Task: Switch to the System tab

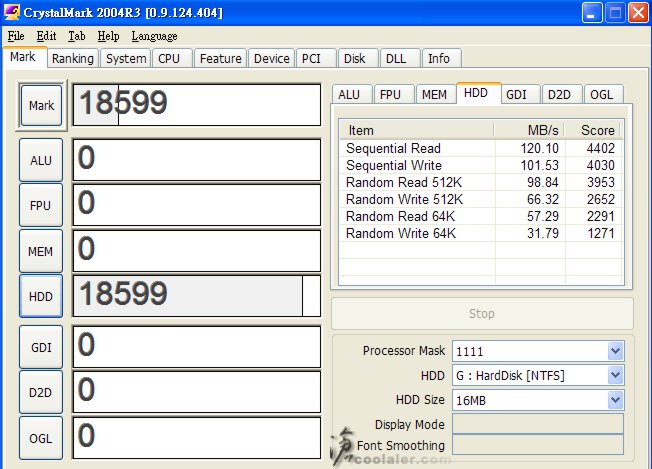Action: coord(126,58)
